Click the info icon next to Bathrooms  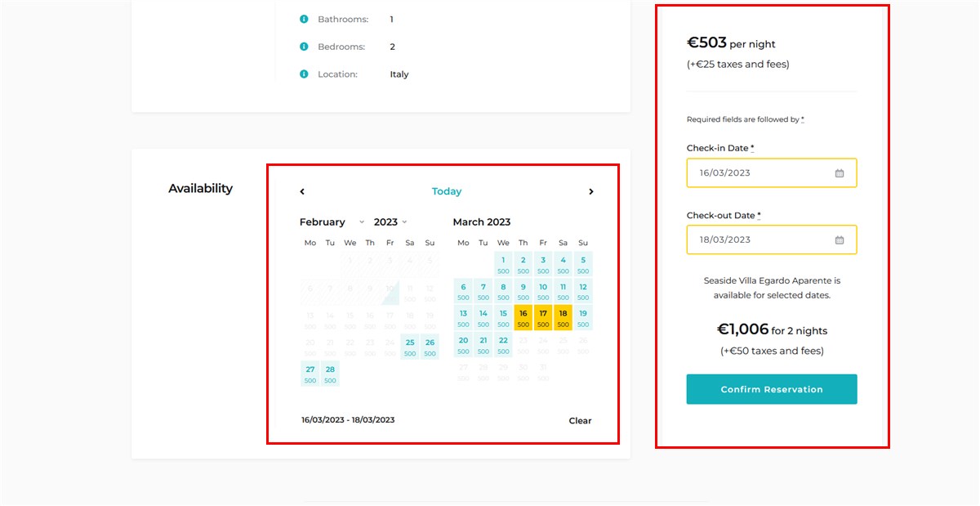click(305, 19)
